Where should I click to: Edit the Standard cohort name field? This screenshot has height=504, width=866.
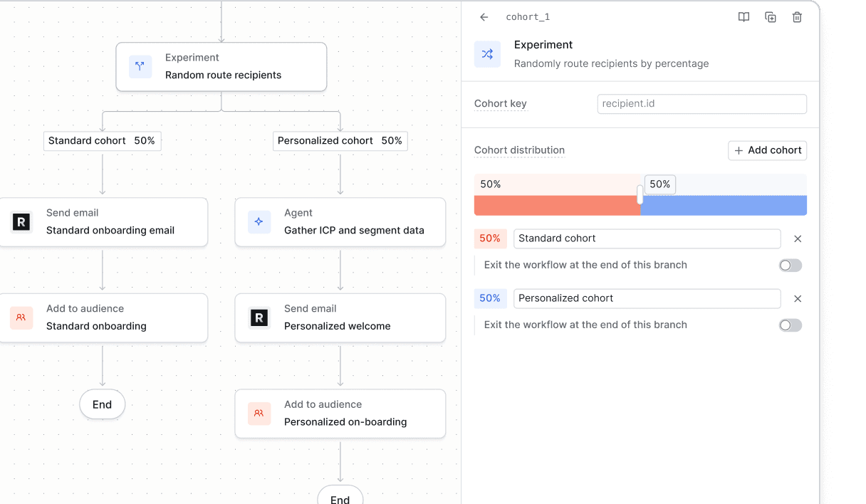point(647,238)
